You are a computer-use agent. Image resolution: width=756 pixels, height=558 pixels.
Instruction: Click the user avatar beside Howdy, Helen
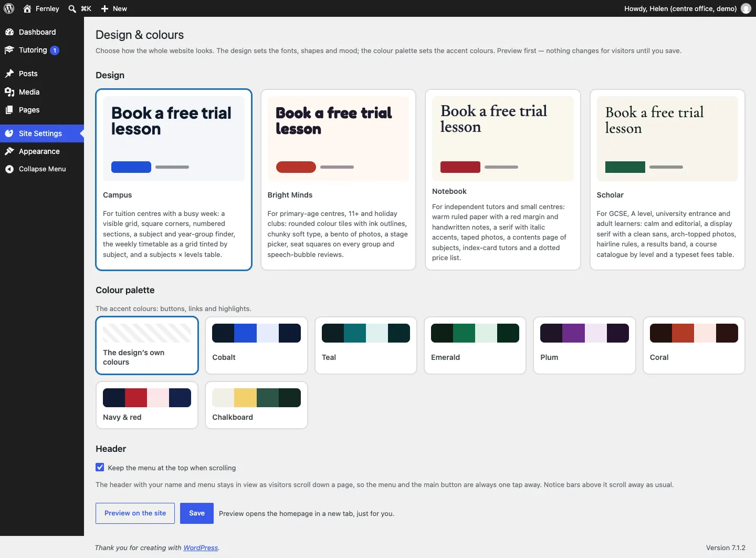745,8
